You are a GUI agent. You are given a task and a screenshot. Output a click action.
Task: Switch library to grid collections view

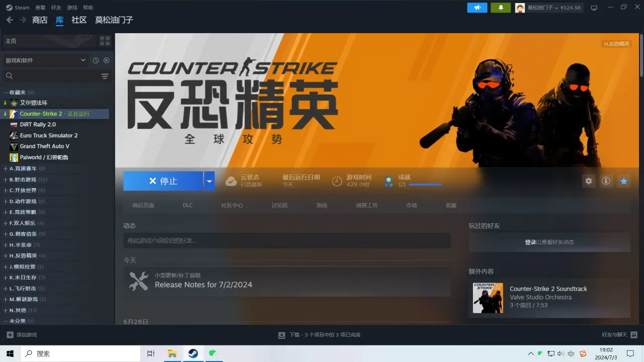pos(105,41)
